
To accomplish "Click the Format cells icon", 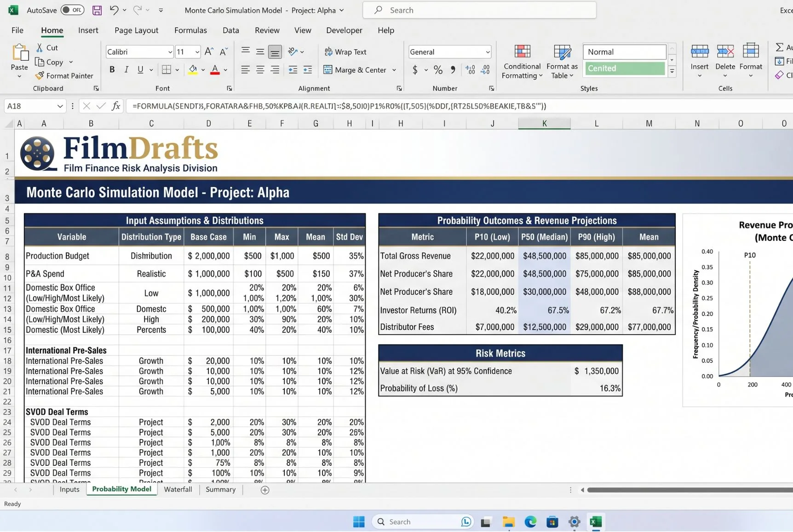I will (751, 51).
